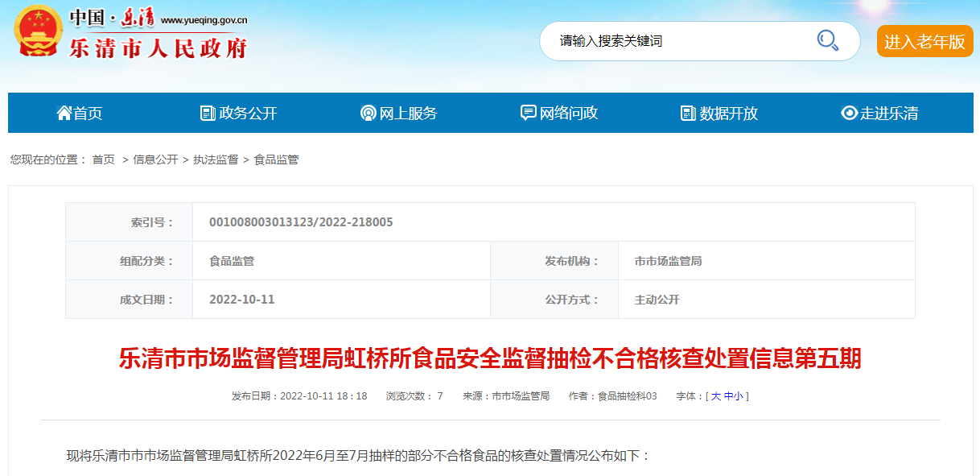
Task: Click the service icon beside 网上服务
Action: click(368, 113)
